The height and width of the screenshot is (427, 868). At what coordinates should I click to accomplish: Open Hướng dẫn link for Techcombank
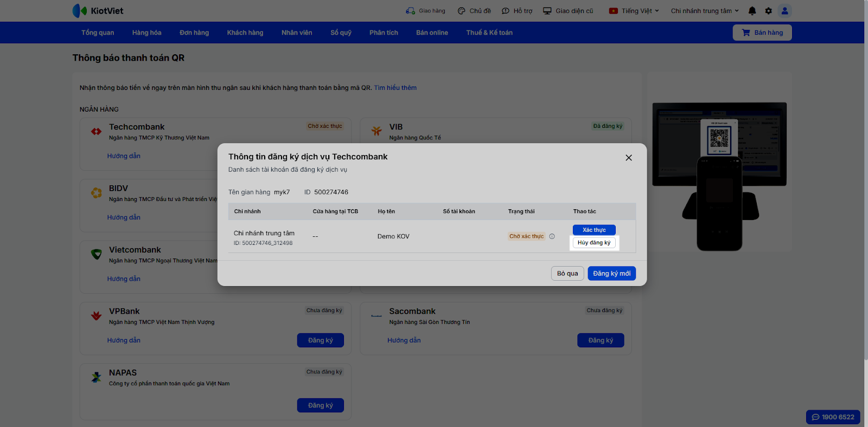coord(124,156)
